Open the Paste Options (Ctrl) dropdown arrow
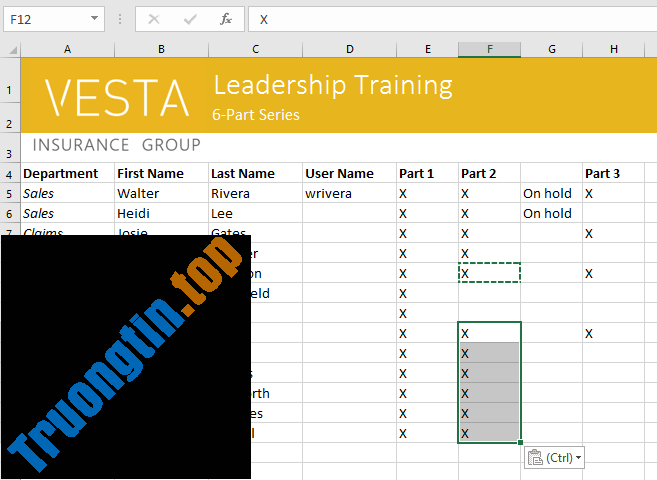 point(578,457)
